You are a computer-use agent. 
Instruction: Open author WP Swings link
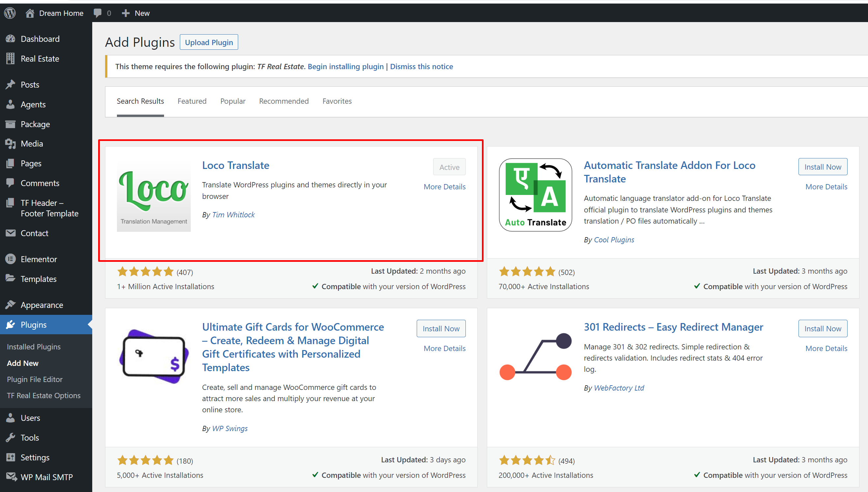coord(230,428)
